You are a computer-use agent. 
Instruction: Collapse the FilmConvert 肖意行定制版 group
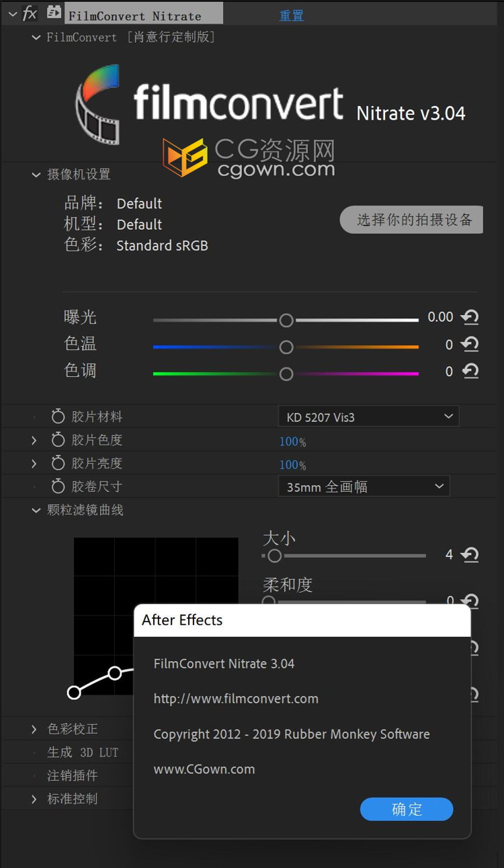[x=36, y=38]
